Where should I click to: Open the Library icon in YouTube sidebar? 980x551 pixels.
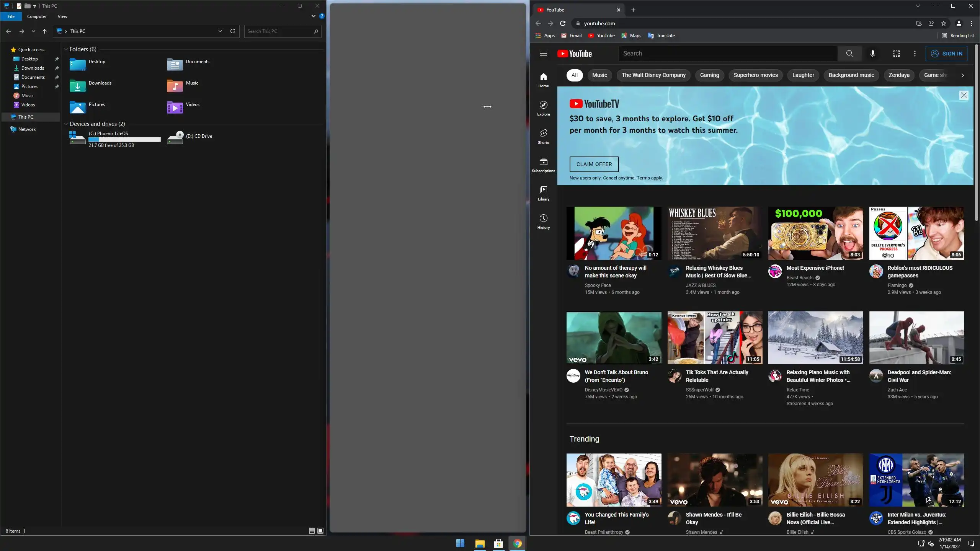click(543, 193)
